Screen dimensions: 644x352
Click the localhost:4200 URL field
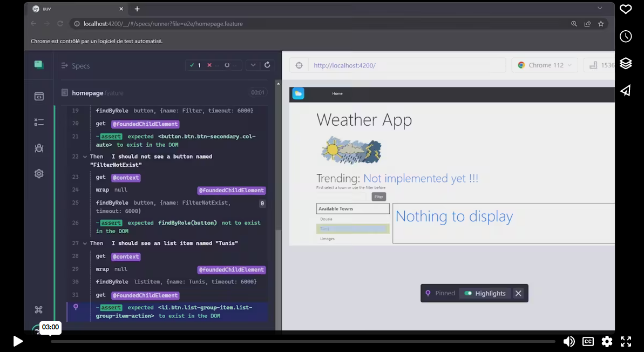405,65
